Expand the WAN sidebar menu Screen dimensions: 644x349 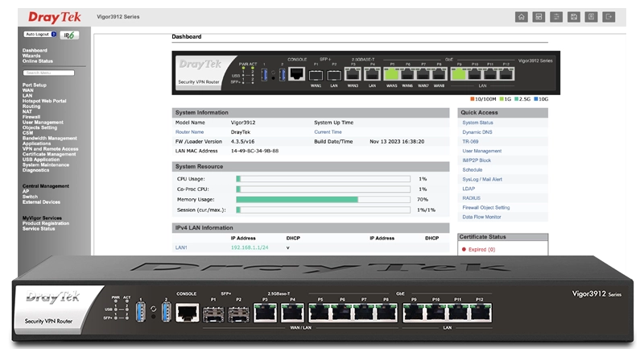tap(28, 90)
